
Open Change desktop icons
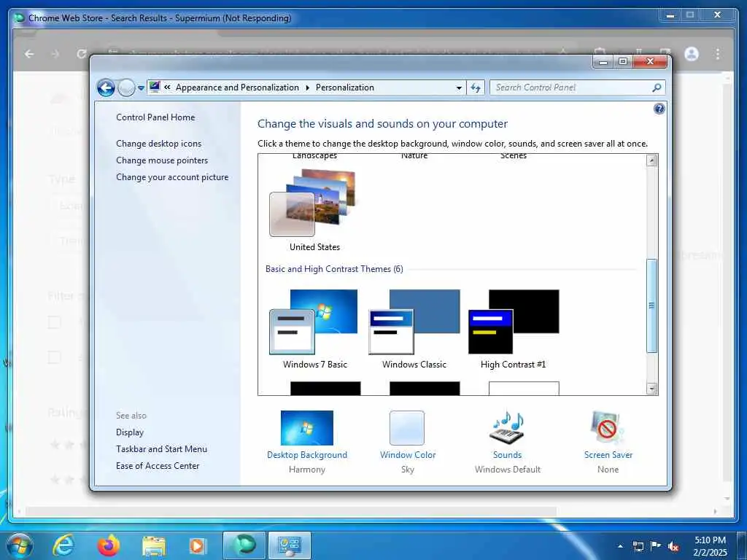[x=158, y=144]
